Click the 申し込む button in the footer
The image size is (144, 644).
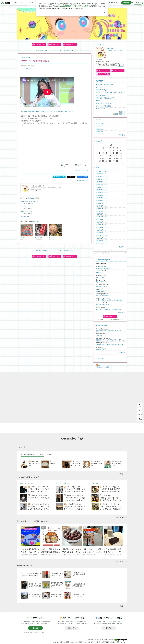[x=109, y=628]
